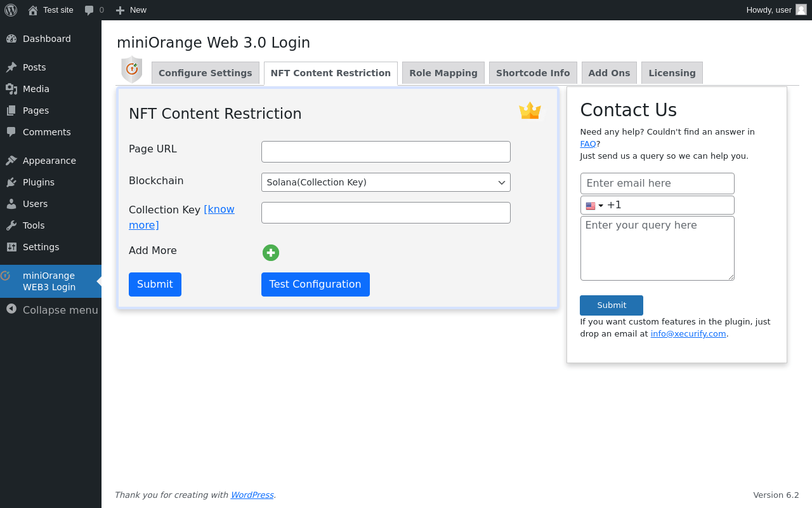Screen dimensions: 812x508
Task: Click the Page URL input field
Action: (386, 152)
